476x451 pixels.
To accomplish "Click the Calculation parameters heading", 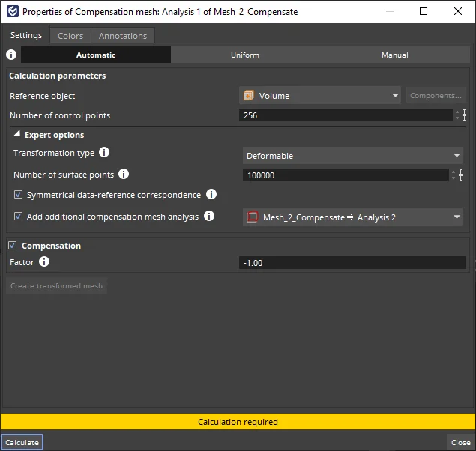I will click(58, 76).
